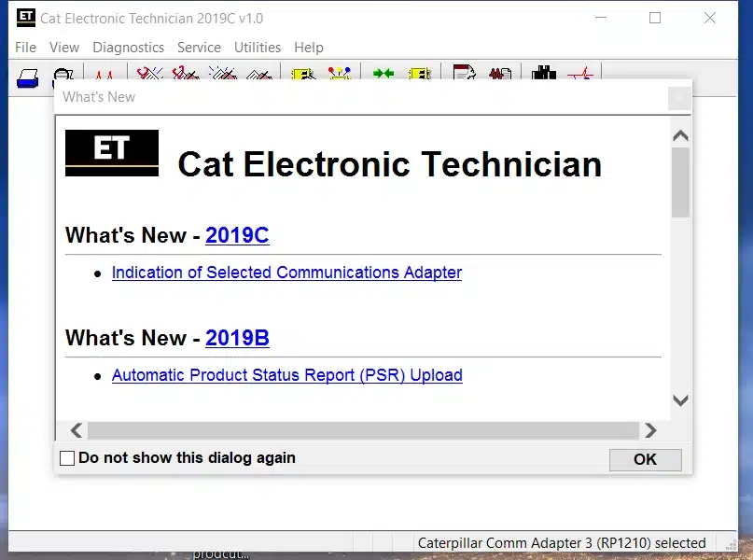Click the yellow ECM Summary toolbar icon
Image resolution: width=753 pixels, height=560 pixels.
pos(303,76)
